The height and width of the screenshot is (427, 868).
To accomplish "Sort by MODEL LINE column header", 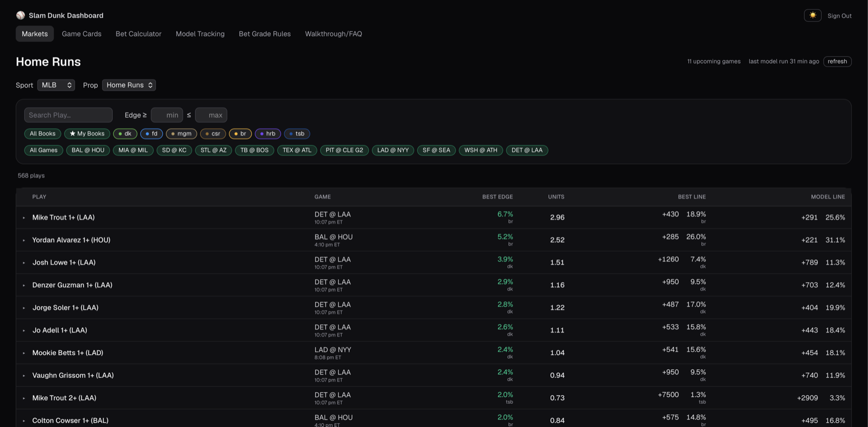I will [828, 197].
